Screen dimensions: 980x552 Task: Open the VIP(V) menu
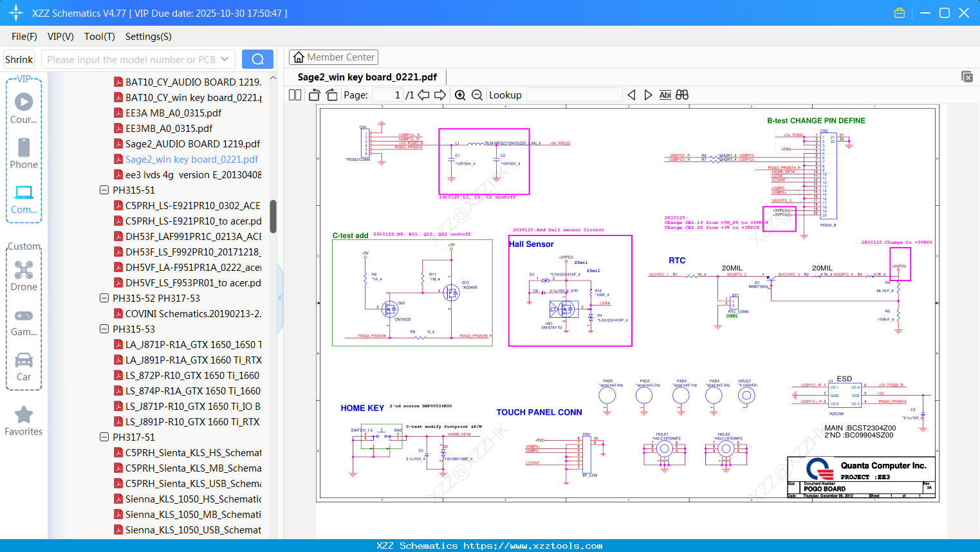point(60,37)
